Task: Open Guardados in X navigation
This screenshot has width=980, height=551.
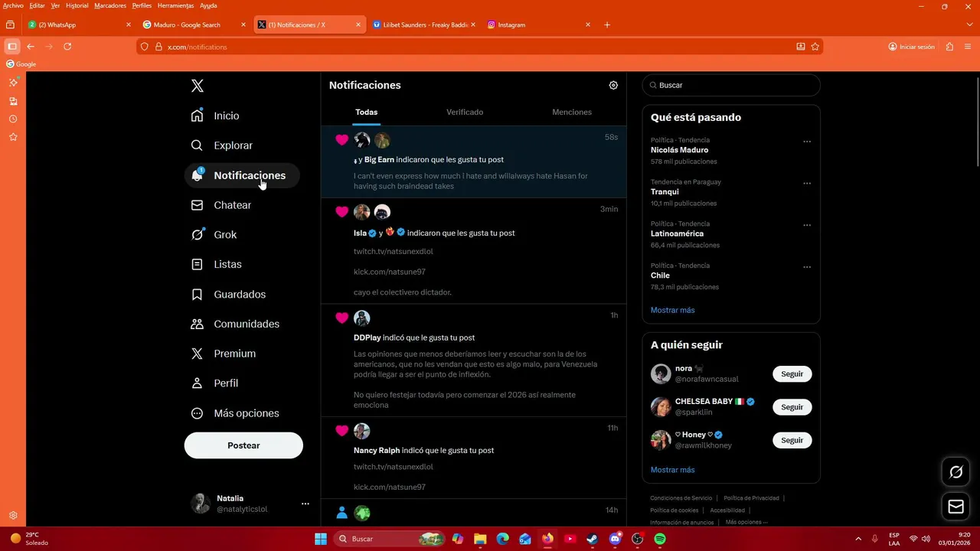Action: click(230, 295)
